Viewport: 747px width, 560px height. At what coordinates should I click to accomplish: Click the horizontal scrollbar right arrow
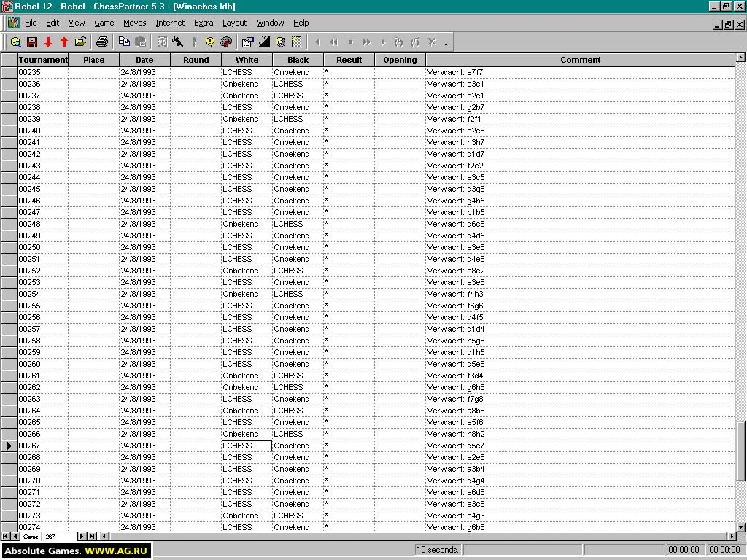[731, 537]
